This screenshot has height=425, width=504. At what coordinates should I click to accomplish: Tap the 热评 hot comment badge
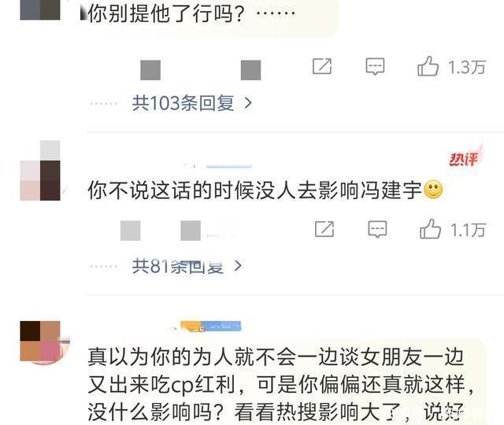coord(465,157)
